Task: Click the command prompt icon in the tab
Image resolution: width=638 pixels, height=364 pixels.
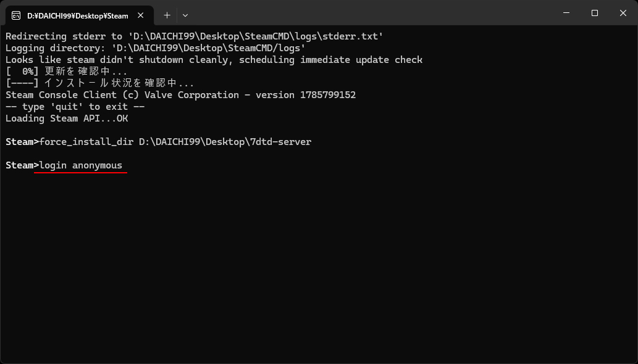Action: pyautogui.click(x=16, y=16)
